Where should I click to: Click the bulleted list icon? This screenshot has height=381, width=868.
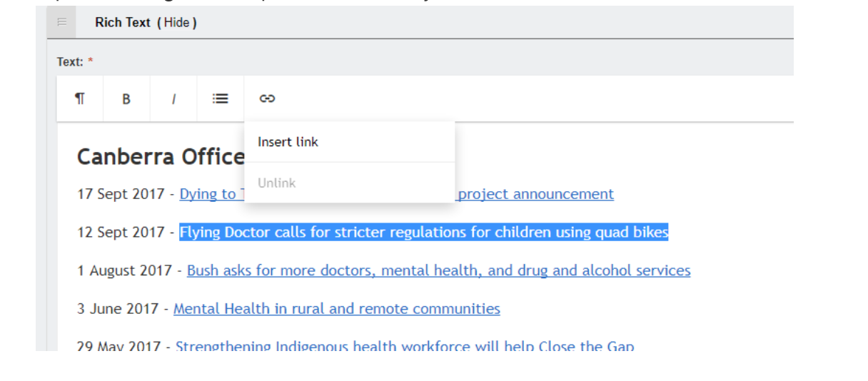(221, 98)
